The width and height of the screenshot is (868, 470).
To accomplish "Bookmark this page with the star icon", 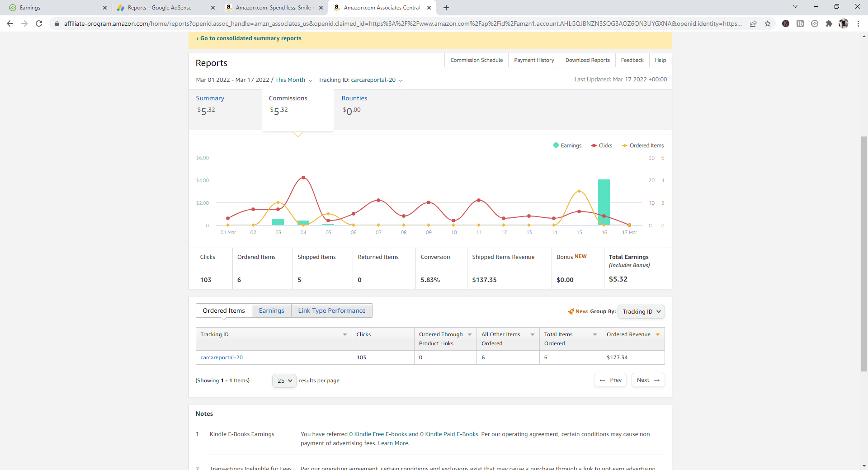I will 768,23.
